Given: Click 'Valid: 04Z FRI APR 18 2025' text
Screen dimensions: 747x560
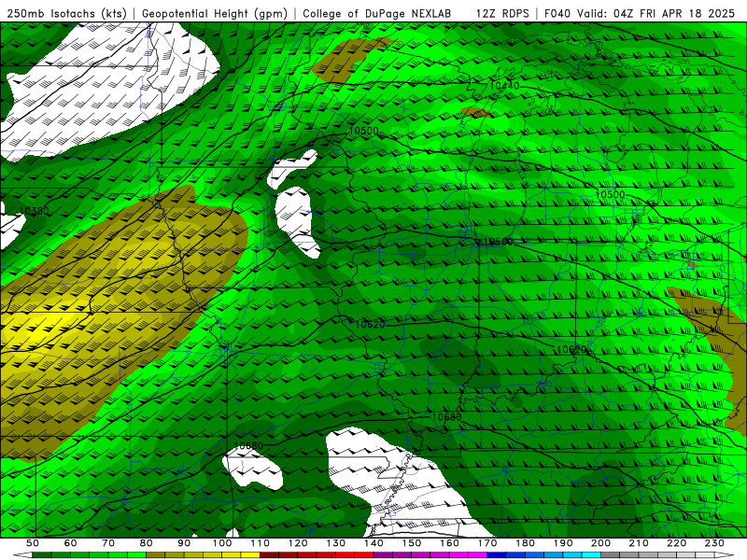Looking at the screenshot, I should click(x=656, y=13).
